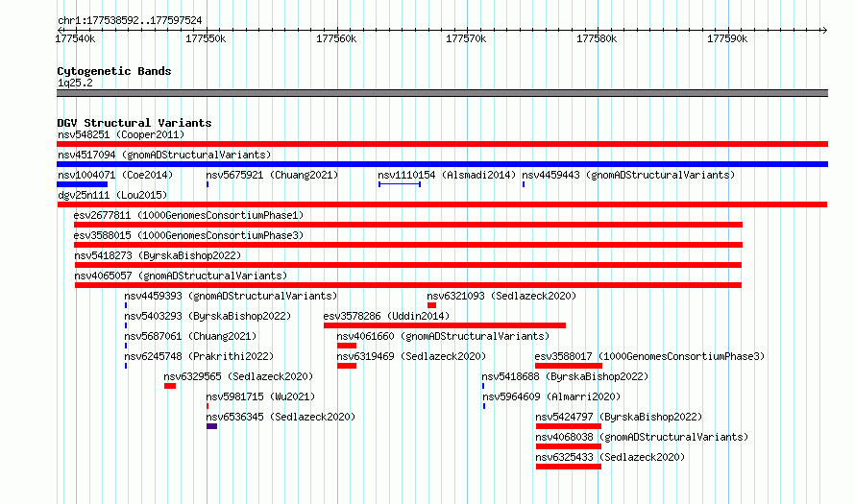
Task: Click nsv5687061 (Chuang2021) label
Action: tap(190, 336)
